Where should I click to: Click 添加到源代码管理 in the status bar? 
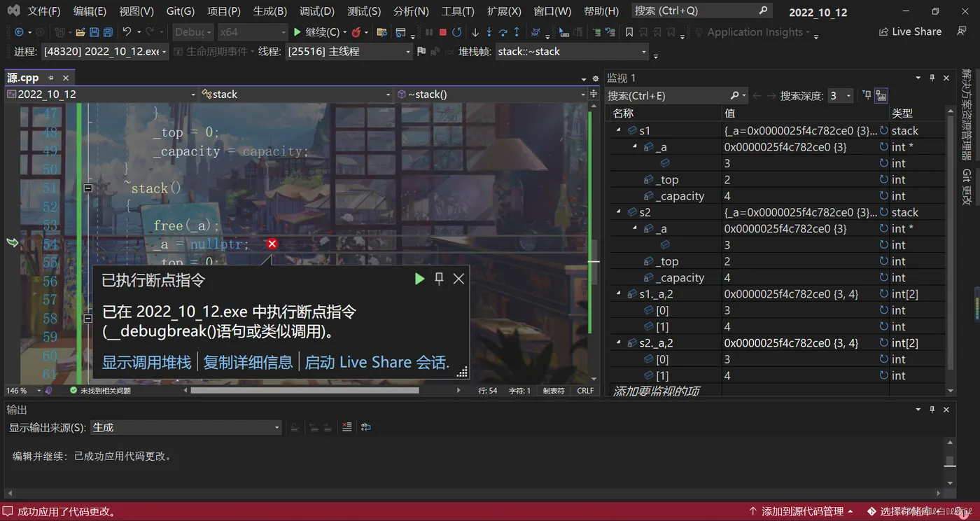[802, 512]
